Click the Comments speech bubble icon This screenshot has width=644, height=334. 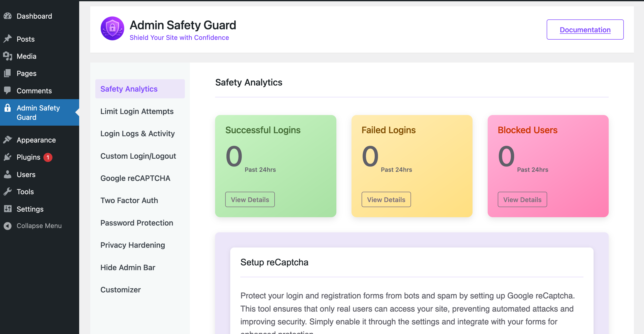pyautogui.click(x=8, y=90)
